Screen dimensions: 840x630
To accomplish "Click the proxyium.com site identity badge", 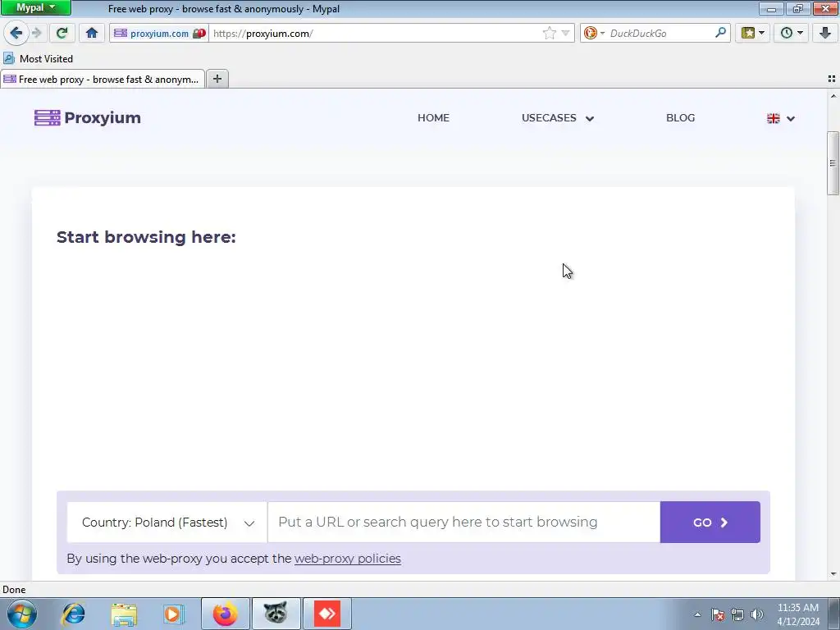I will coord(160,33).
